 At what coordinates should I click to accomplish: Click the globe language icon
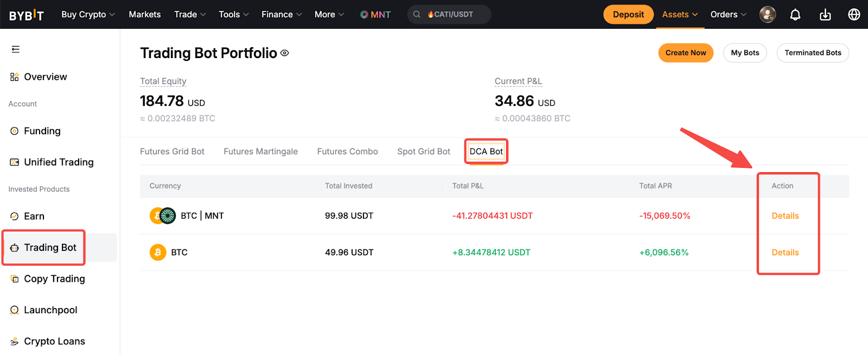point(854,15)
